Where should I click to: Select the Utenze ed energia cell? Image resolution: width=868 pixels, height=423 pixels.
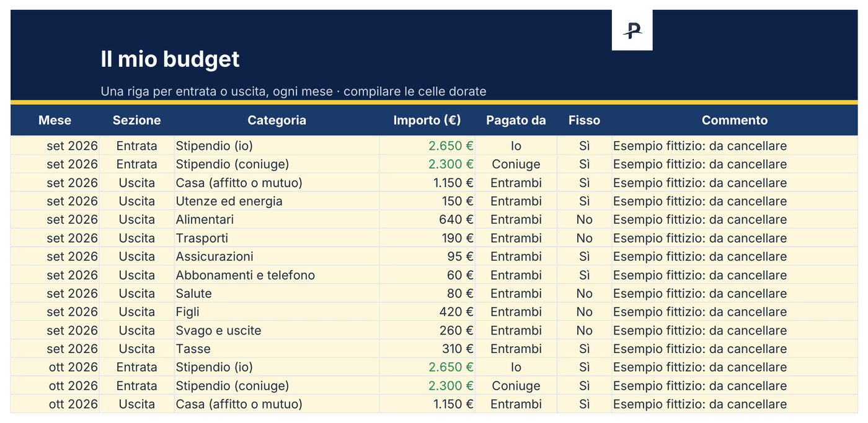tap(277, 201)
